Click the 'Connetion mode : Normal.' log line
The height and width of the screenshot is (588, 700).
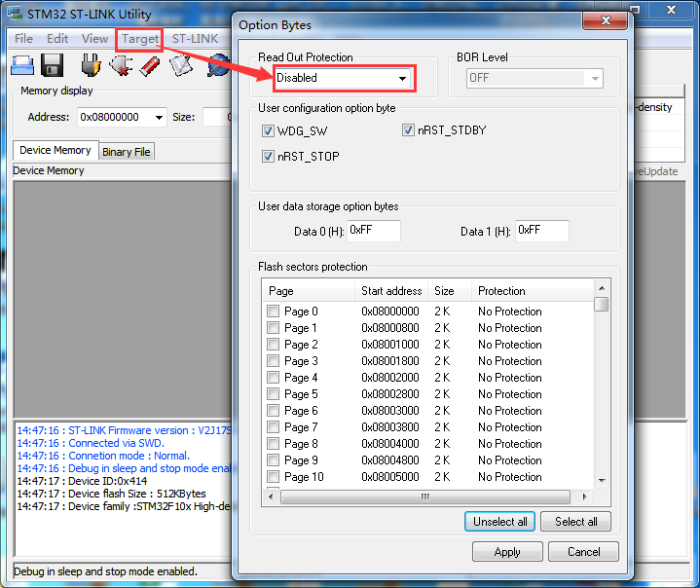[103, 456]
